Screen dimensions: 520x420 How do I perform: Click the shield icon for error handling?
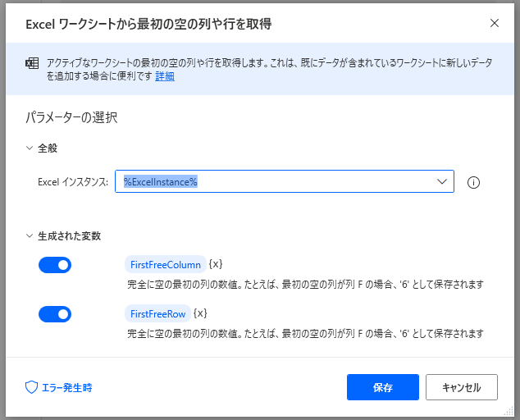[32, 387]
